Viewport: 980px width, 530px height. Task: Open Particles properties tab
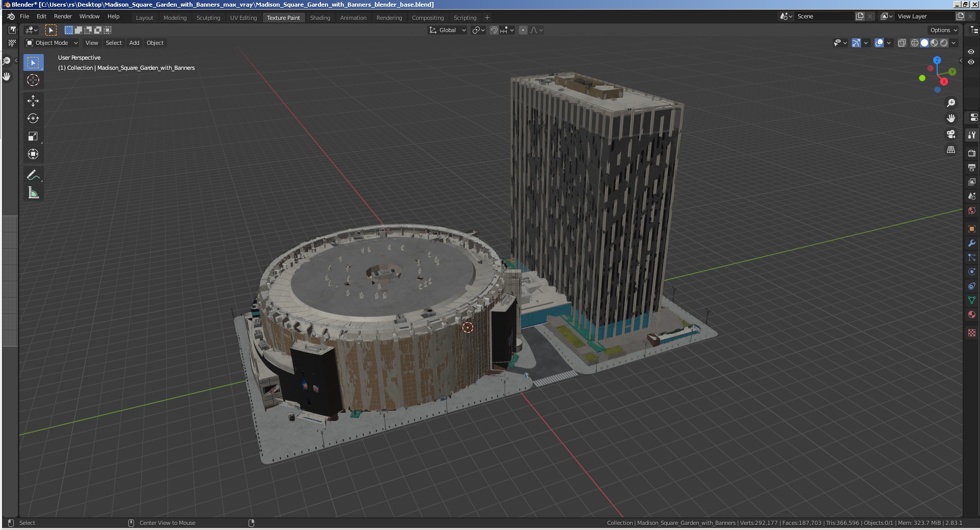972,257
